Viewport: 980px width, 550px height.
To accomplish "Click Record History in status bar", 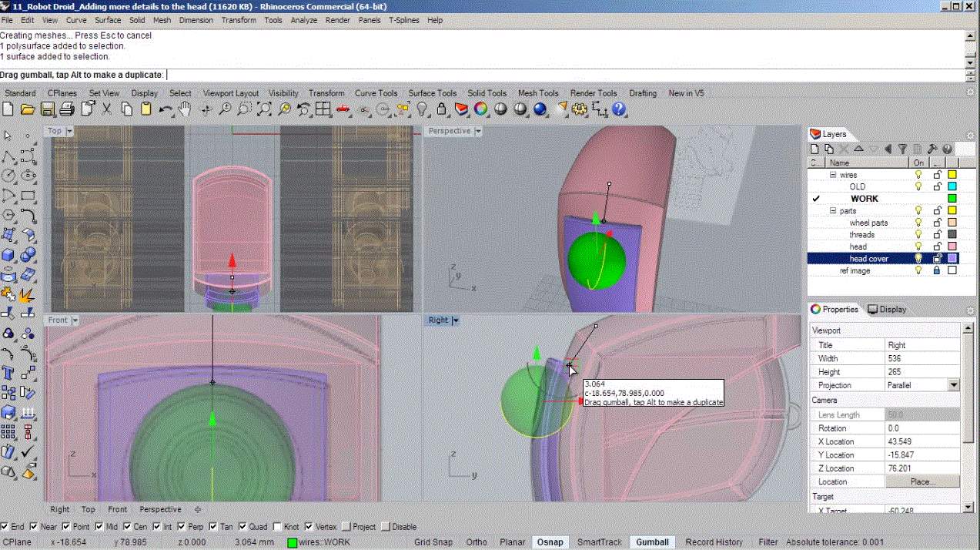I will (x=714, y=542).
